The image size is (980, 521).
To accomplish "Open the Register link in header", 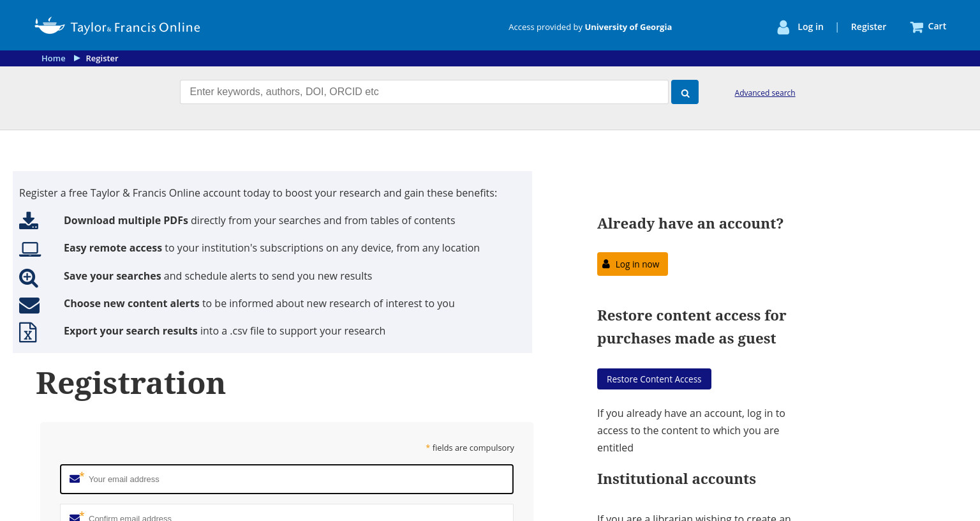I will pos(868,27).
